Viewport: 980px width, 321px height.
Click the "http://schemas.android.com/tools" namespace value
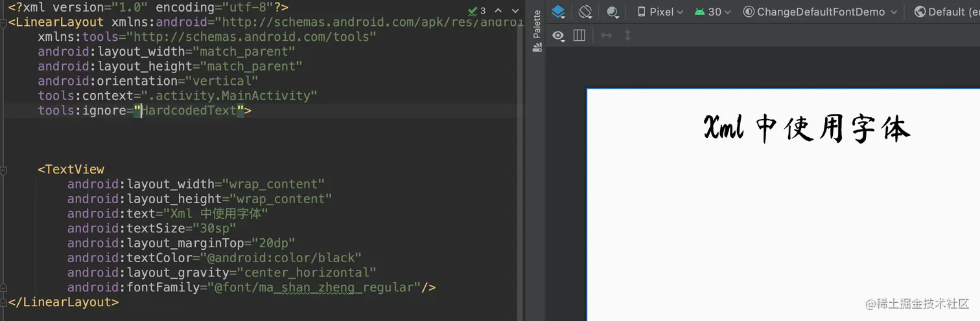click(x=253, y=37)
